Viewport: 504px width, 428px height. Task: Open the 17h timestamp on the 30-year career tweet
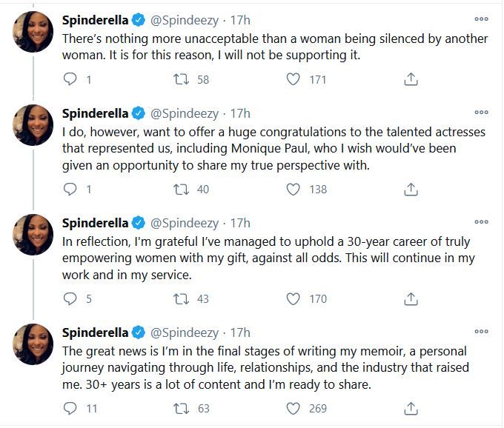240,223
